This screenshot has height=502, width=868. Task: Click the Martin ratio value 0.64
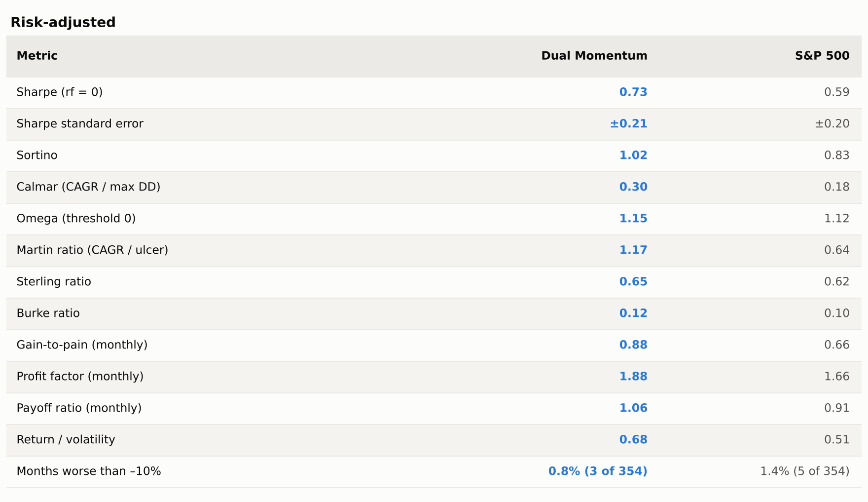click(x=837, y=250)
